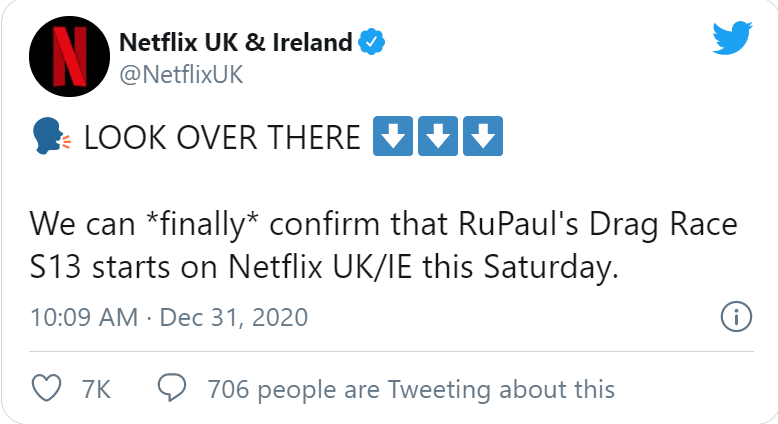Open the Netflix UK & Ireland display name
The height and width of the screenshot is (424, 778).
(x=235, y=43)
